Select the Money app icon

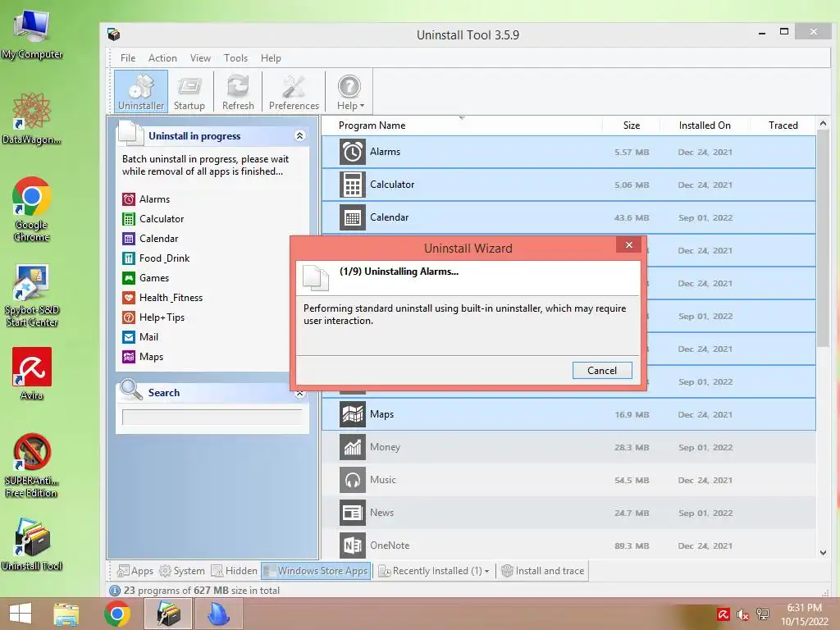pos(353,447)
